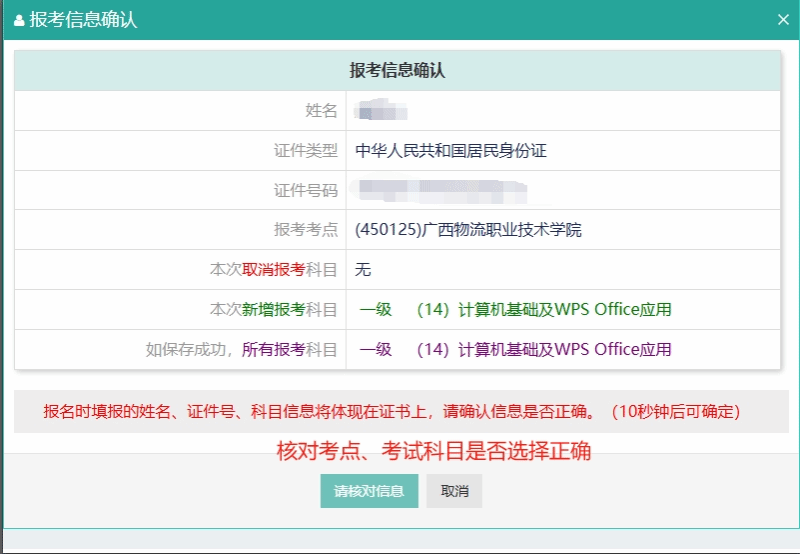Click the green newly added subject text

[515, 310]
